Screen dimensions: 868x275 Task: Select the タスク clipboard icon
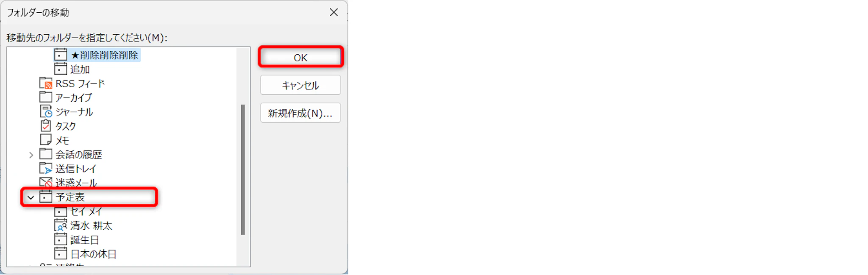coord(46,125)
